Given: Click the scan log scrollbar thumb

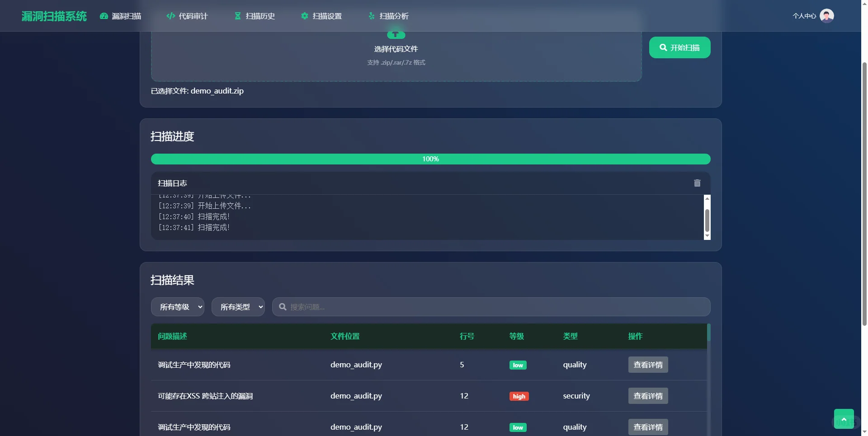Looking at the screenshot, I should pyautogui.click(x=707, y=220).
